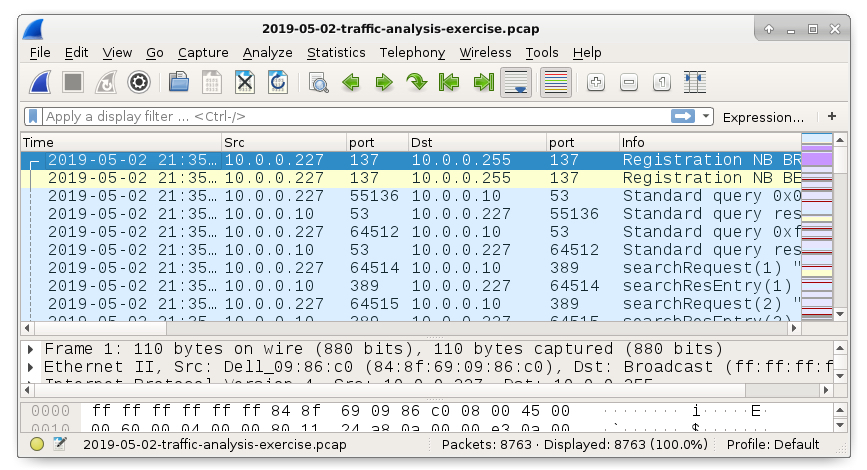The height and width of the screenshot is (470, 867).
Task: Zoom in on packet text
Action: pos(596,83)
